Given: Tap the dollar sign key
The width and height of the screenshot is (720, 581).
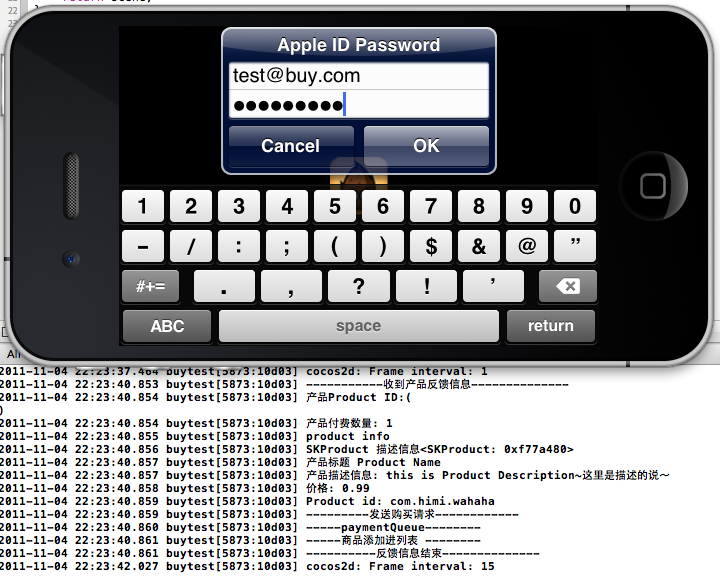Looking at the screenshot, I should click(x=431, y=247).
